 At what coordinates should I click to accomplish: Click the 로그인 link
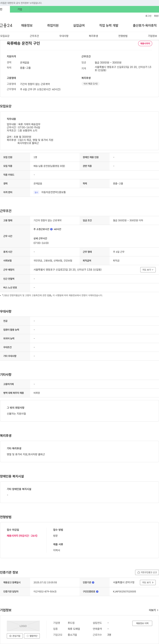pyautogui.click(x=148, y=16)
